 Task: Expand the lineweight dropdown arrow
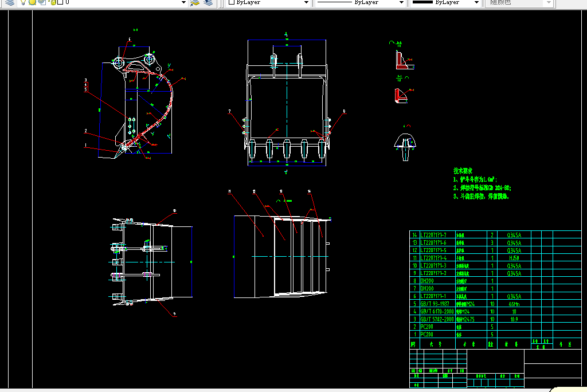476,2
